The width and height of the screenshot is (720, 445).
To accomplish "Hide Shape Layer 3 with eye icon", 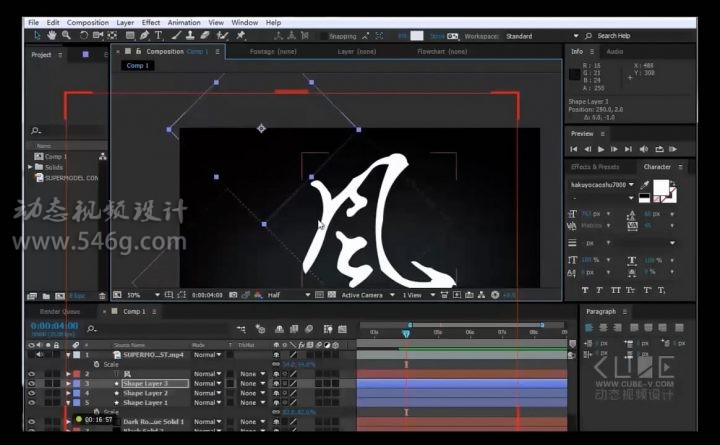I will 31,383.
